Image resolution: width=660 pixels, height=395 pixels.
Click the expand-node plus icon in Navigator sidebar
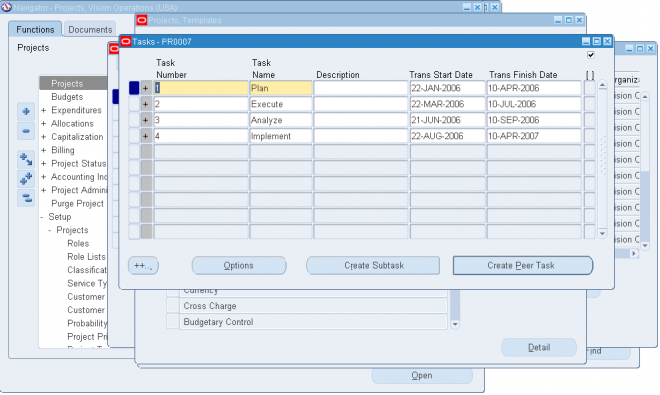coord(26,112)
